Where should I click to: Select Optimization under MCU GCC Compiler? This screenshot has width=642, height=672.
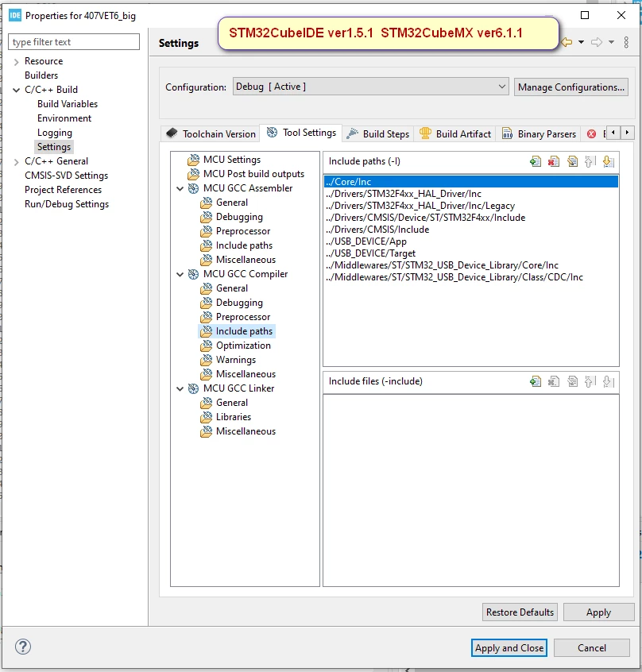(243, 346)
